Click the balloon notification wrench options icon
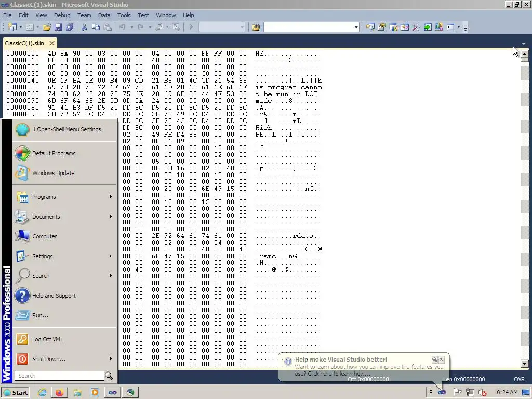Image resolution: width=532 pixels, height=399 pixels. click(x=435, y=359)
